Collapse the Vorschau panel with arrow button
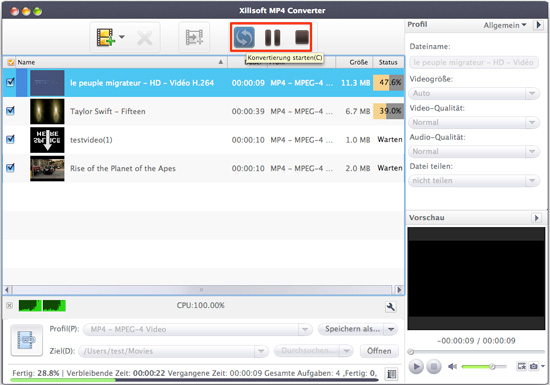Screen dimensions: 550x385 pyautogui.click(x=536, y=218)
